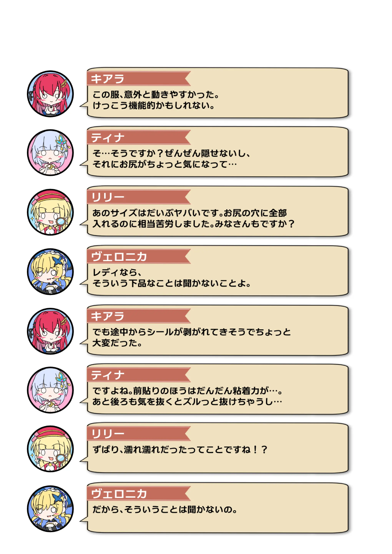Select キアラ name banner above 'でも途中から' text

(x=139, y=316)
